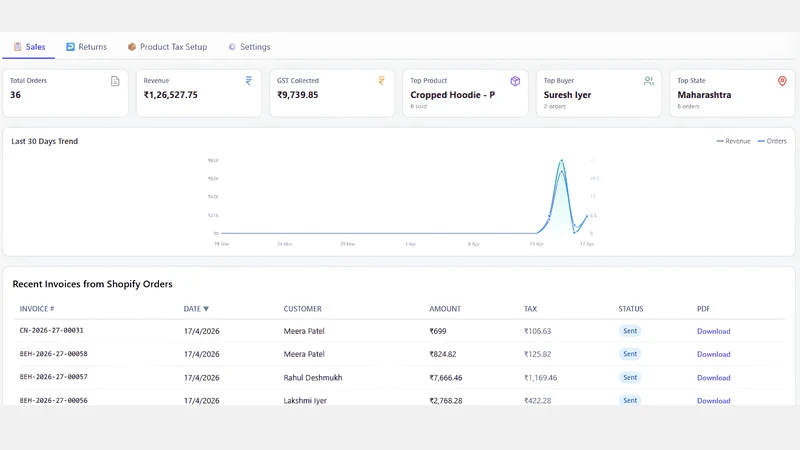This screenshot has height=450, width=800.
Task: Click customer name Rahul Deshmukh
Action: tap(313, 378)
